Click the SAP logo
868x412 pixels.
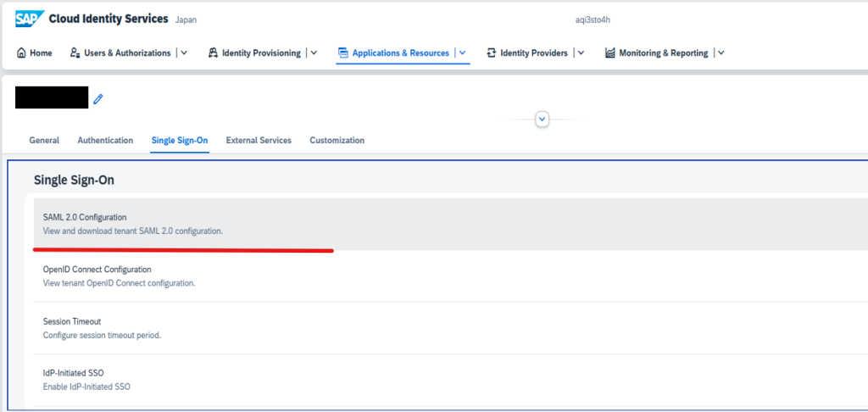click(x=30, y=18)
